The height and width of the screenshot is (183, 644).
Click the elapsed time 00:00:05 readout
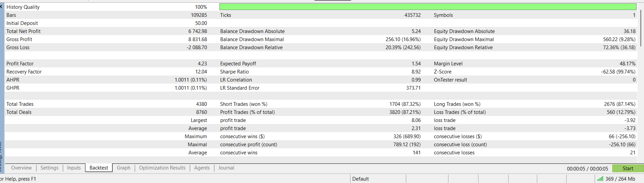click(x=587, y=169)
